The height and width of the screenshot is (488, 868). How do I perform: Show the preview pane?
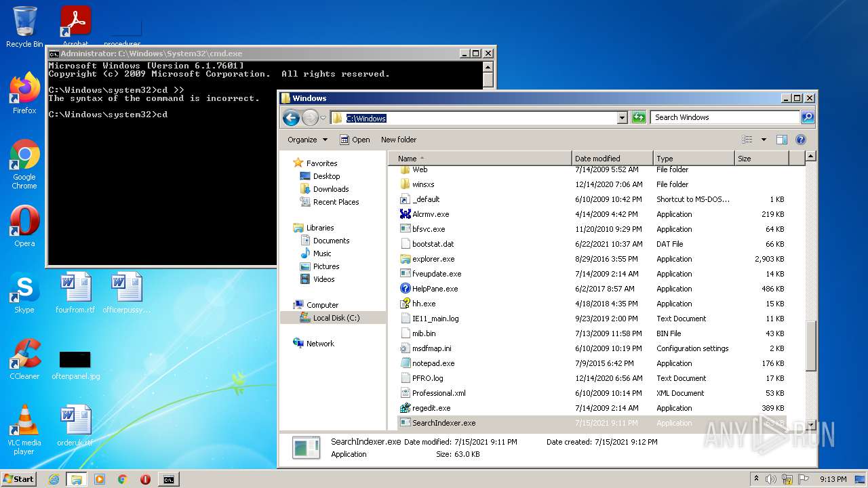(782, 140)
